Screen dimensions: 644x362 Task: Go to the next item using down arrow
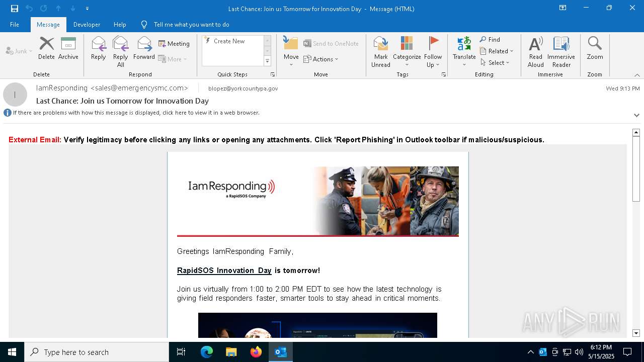(73, 9)
